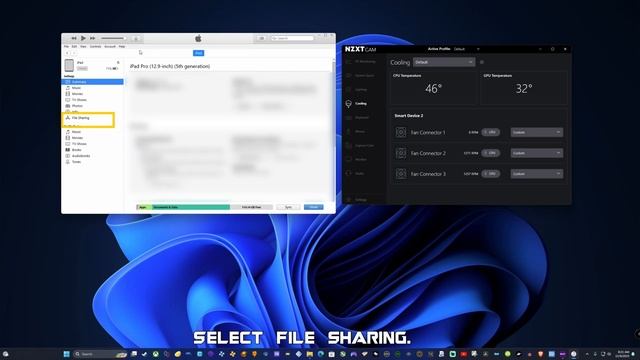The height and width of the screenshot is (360, 640).
Task: Select Summary in the iTunes sidebar
Action: click(92, 82)
